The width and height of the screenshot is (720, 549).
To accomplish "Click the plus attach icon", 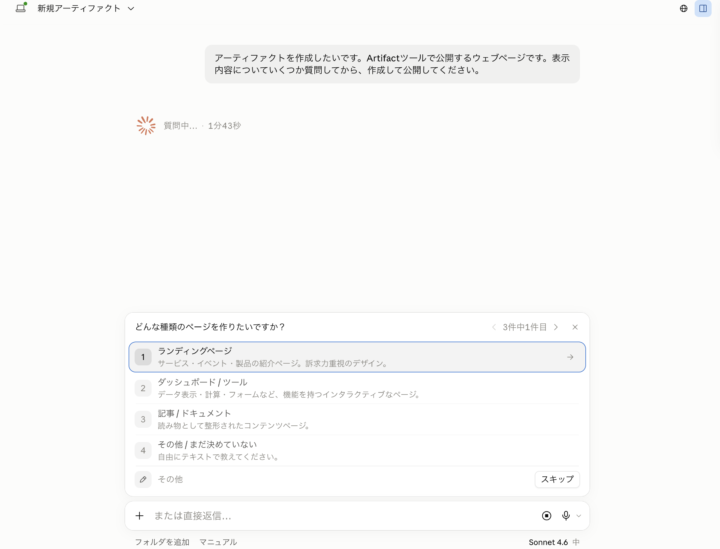I will (139, 515).
